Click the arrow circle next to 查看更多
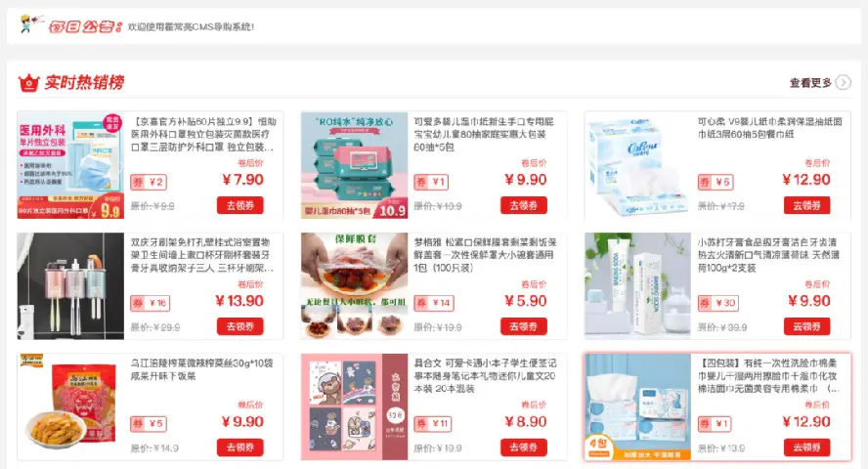868x469 pixels. (x=844, y=82)
